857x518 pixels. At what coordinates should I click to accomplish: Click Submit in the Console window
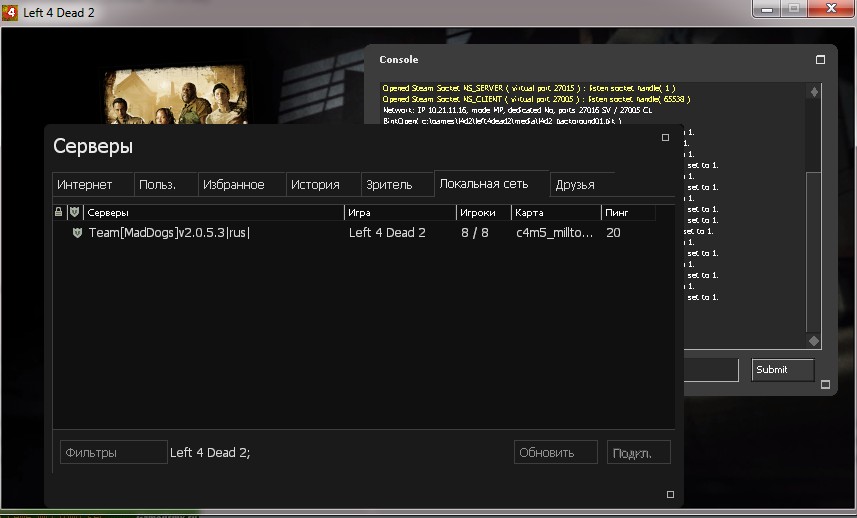coord(783,370)
